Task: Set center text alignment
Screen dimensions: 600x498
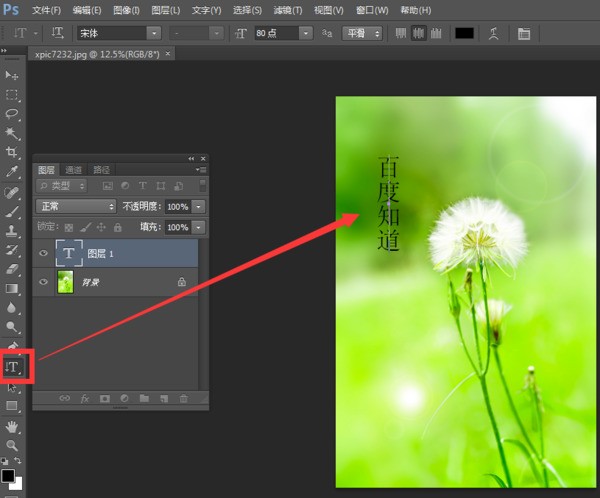Action: [418, 33]
